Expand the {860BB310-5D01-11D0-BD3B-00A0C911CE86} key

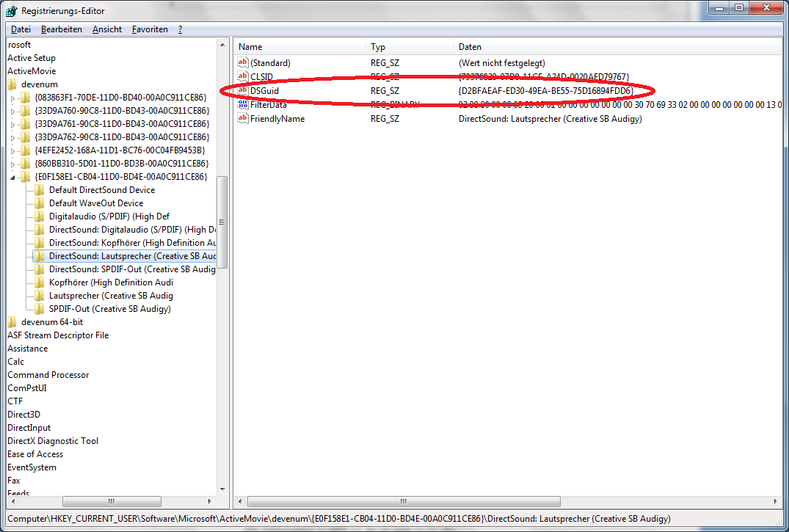tap(13, 164)
